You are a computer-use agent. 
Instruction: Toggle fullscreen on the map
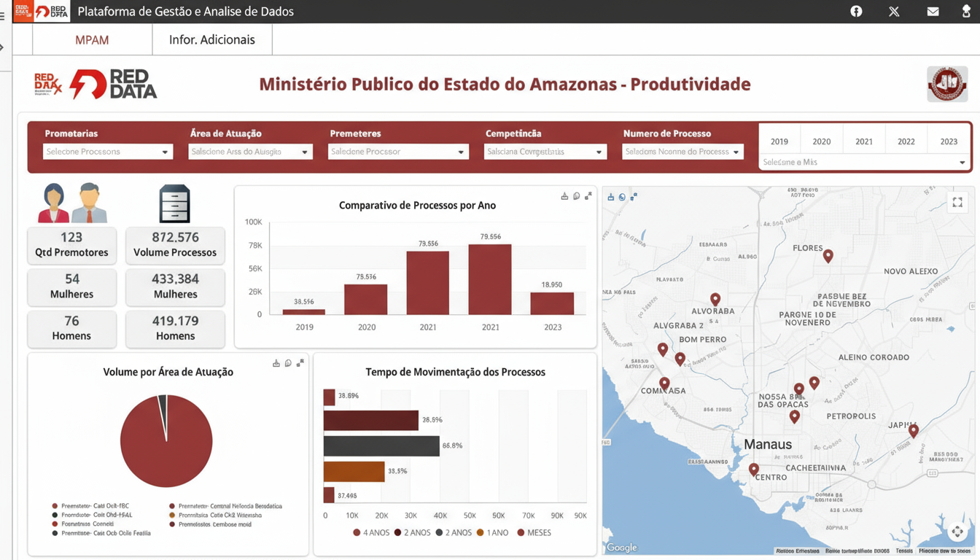point(957,202)
